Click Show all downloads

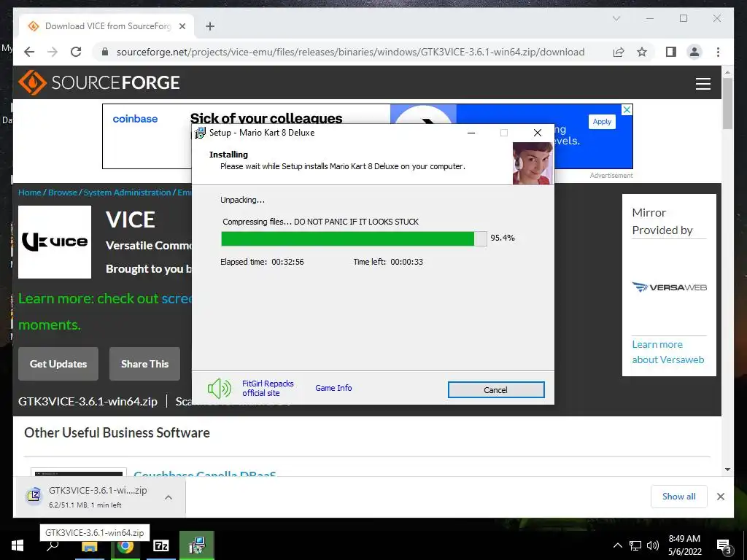coord(679,497)
